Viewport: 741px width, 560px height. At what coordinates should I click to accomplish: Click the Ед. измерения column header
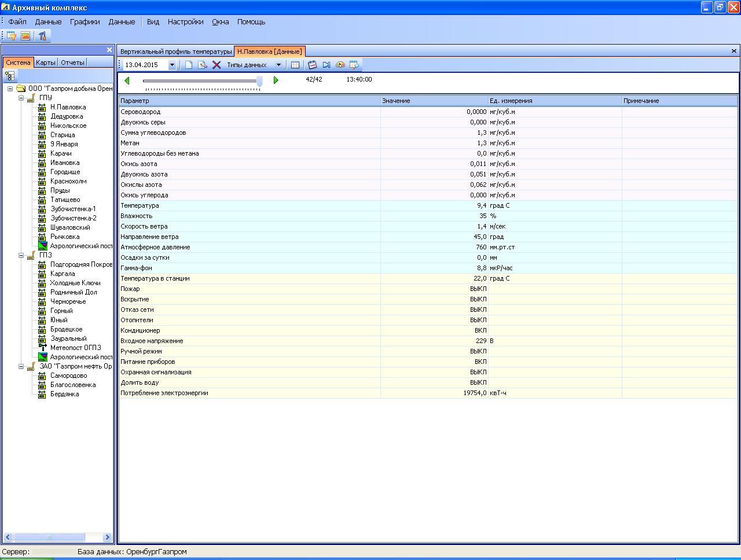[x=555, y=101]
